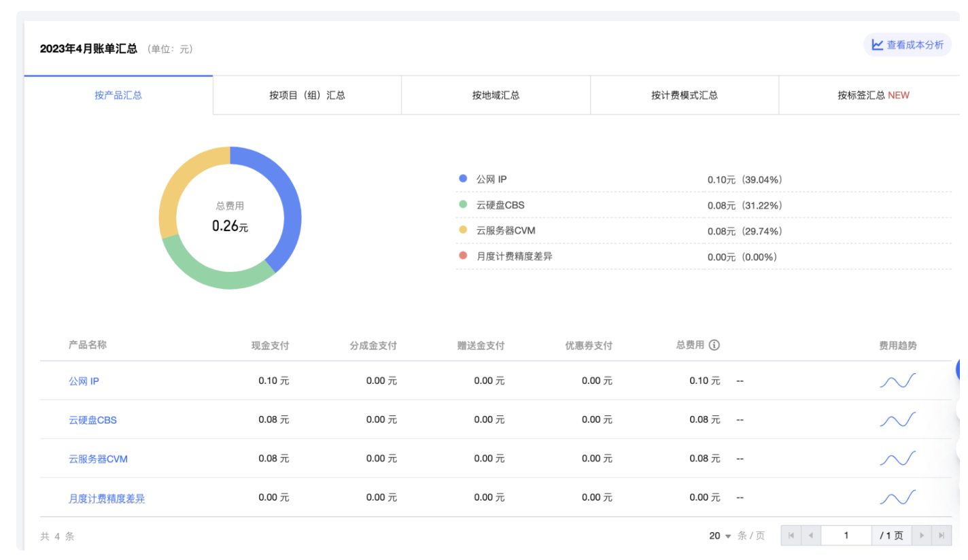Open the 20 条/页 page size dropdown
Image resolution: width=968 pixels, height=560 pixels.
click(x=721, y=536)
